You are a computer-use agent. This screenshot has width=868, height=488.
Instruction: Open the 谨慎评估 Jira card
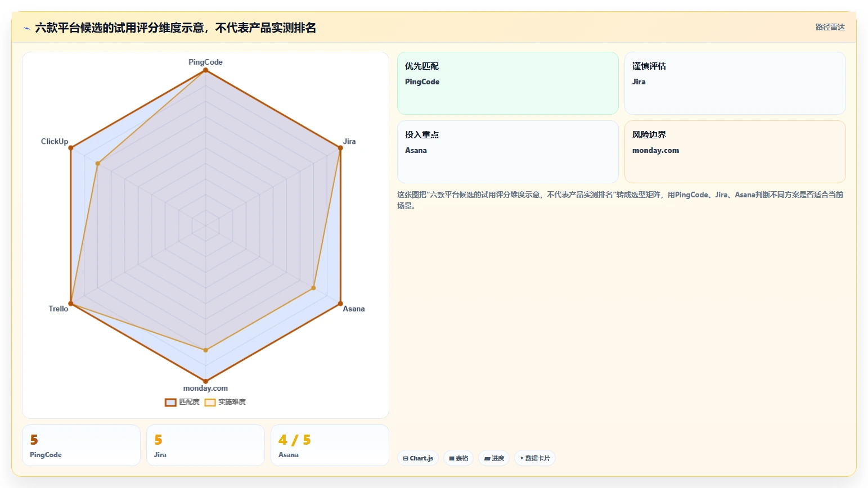point(735,83)
